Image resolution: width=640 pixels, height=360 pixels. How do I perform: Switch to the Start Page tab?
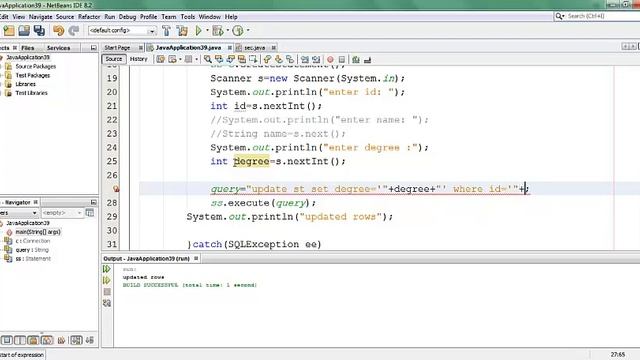(x=117, y=48)
